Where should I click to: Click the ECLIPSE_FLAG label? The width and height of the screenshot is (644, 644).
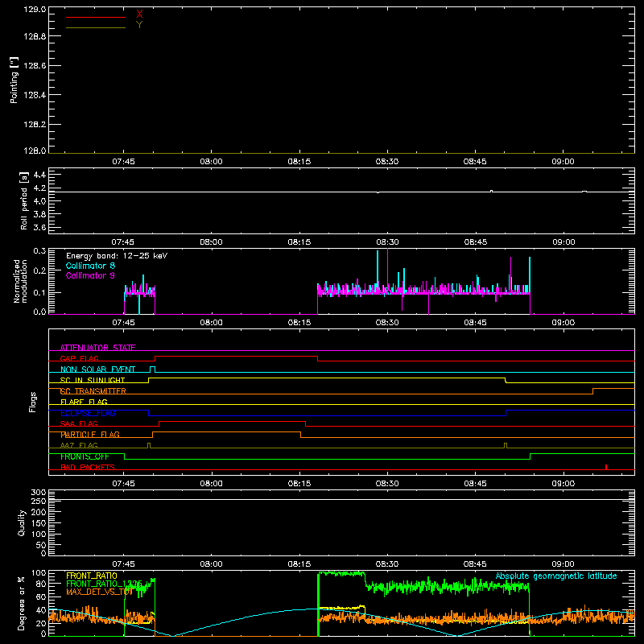[88, 413]
